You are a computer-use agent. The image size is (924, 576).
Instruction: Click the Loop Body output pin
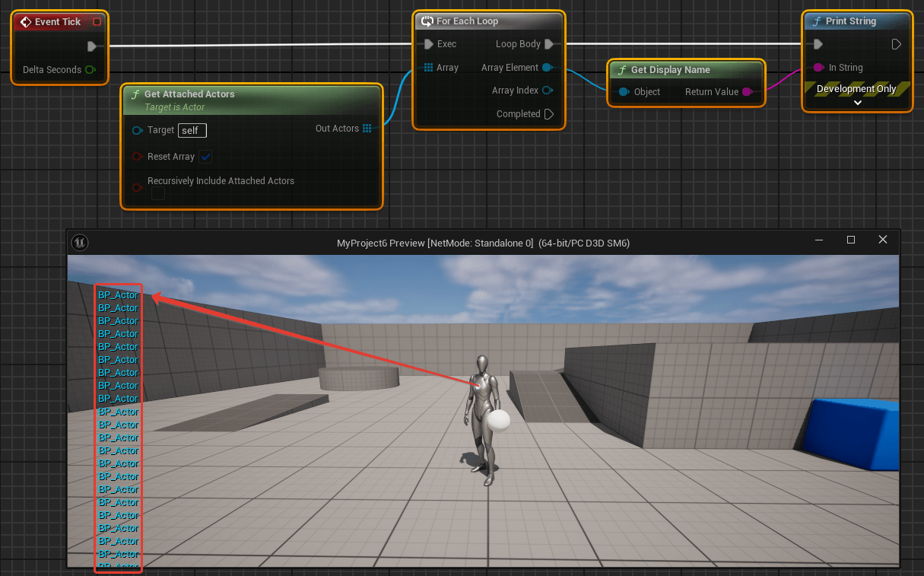point(549,44)
